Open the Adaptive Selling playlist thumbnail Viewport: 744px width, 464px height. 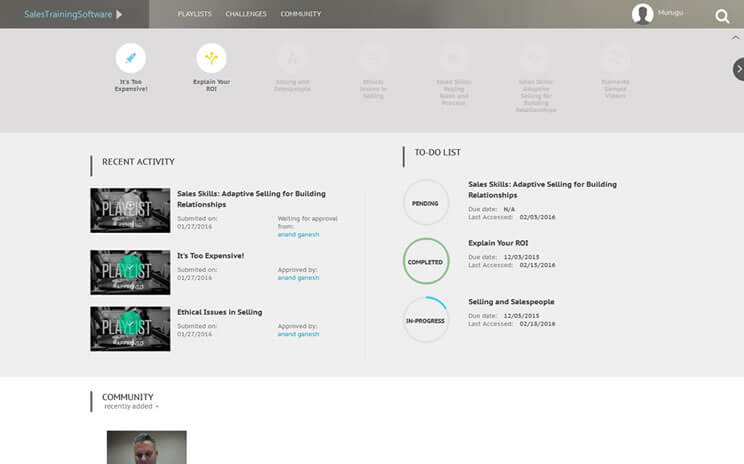click(130, 210)
